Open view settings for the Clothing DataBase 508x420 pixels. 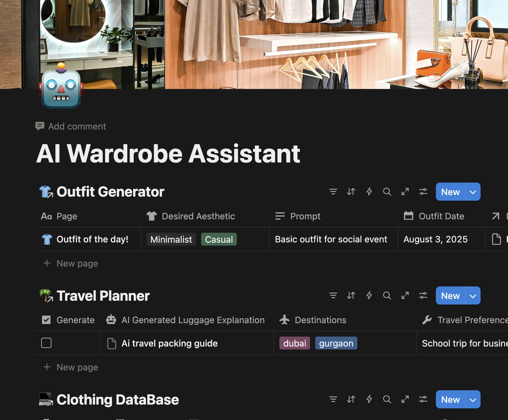click(423, 399)
